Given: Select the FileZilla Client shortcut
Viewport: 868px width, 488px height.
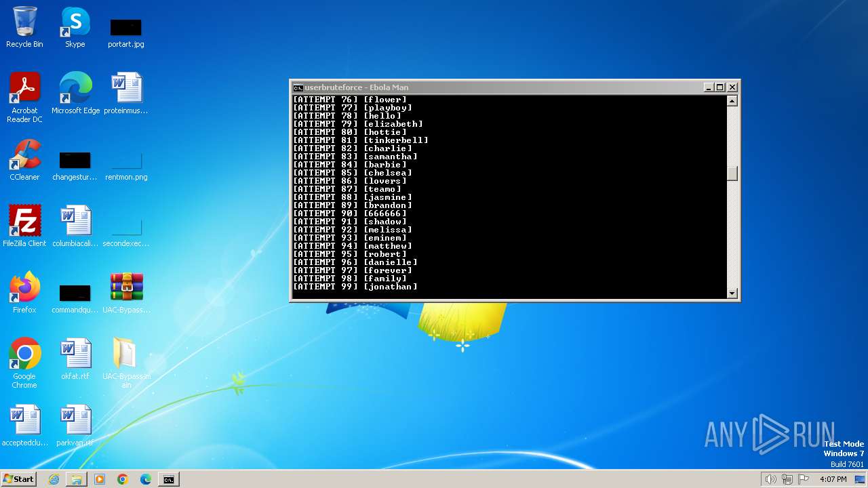Looking at the screenshot, I should point(24,226).
